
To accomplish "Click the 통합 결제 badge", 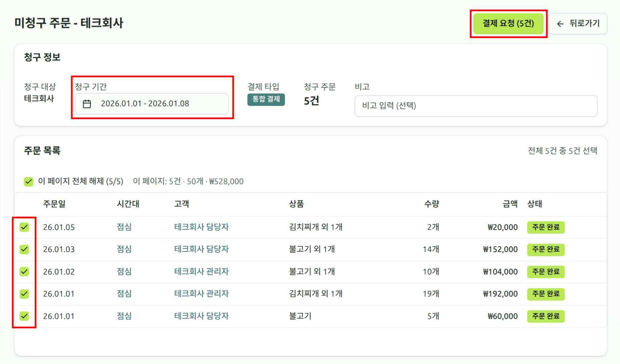I will pos(266,100).
